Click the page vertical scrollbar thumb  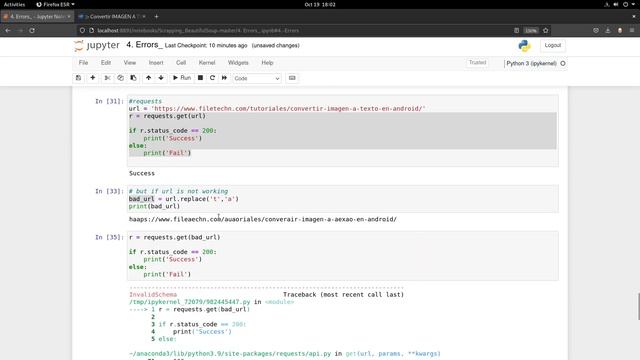[x=639, y=306]
